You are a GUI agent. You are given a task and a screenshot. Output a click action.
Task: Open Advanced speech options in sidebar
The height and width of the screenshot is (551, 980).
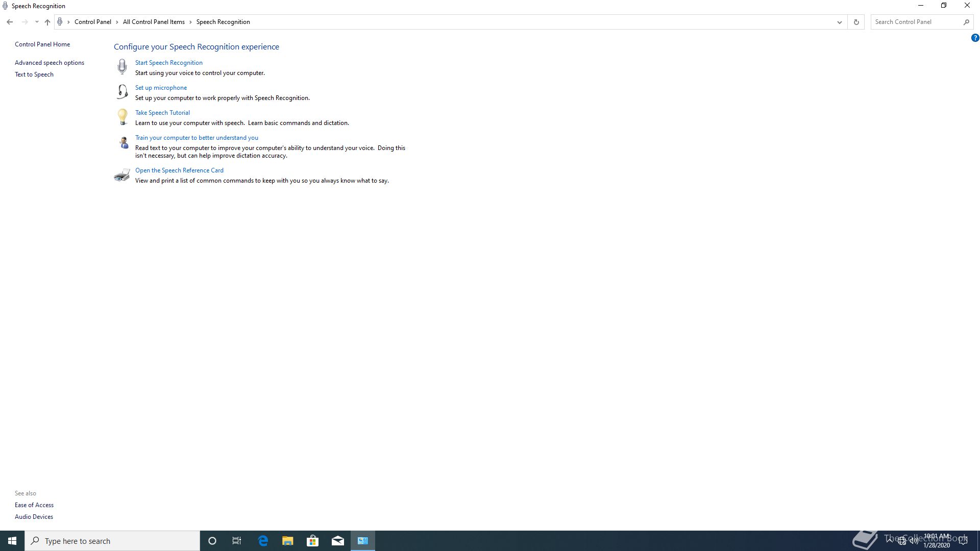(50, 63)
